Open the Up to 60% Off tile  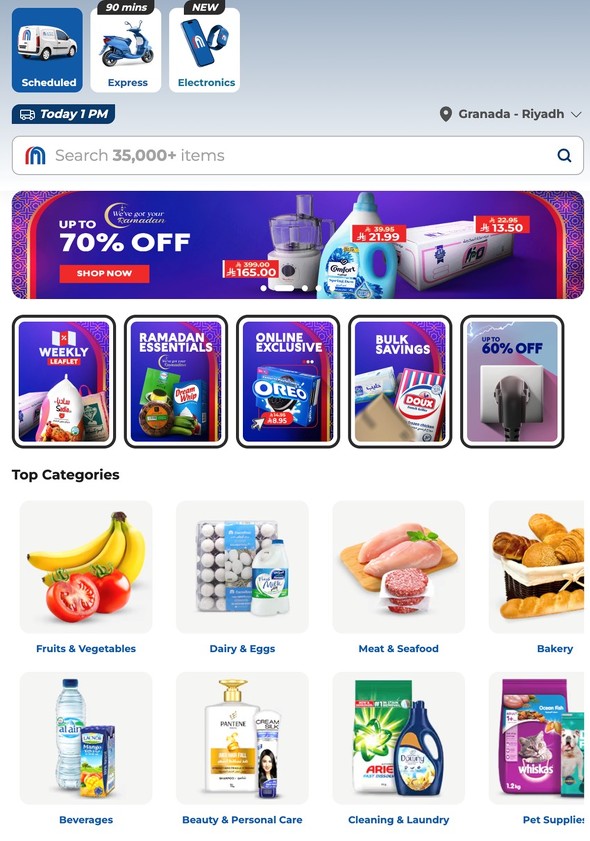click(x=512, y=381)
